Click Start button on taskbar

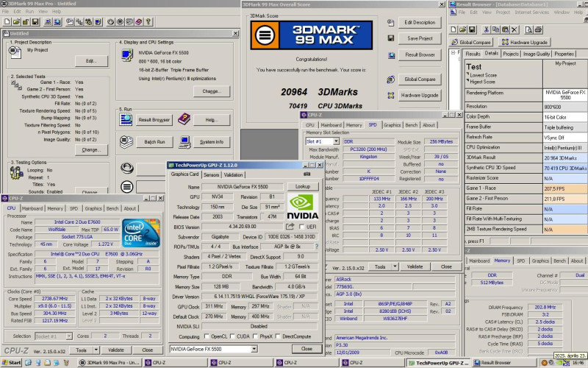pos(11,362)
